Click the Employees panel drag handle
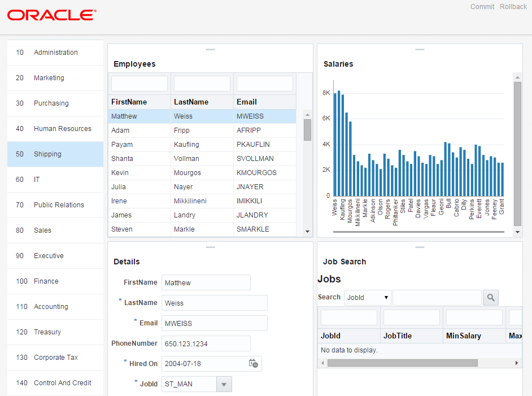 pyautogui.click(x=210, y=50)
